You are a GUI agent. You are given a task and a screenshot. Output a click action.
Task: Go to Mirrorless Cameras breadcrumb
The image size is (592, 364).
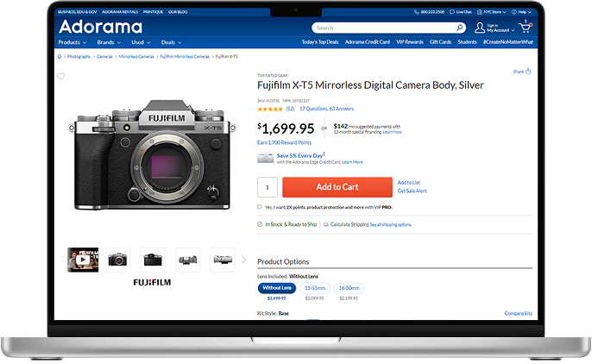(x=136, y=57)
